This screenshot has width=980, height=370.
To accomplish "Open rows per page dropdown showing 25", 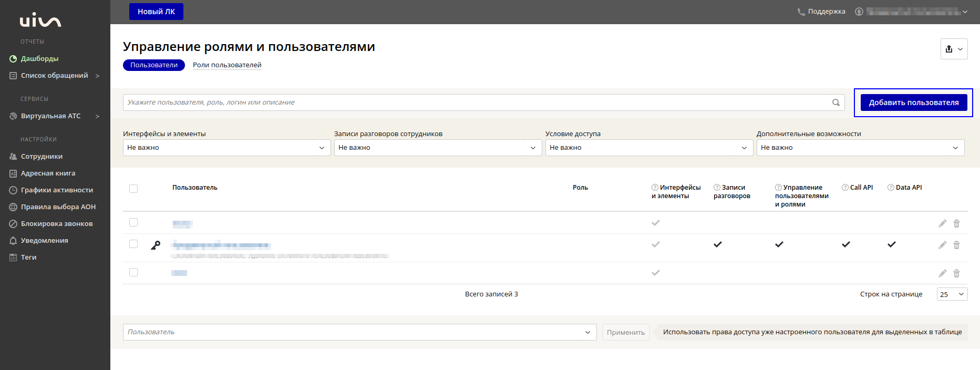I will (x=952, y=294).
